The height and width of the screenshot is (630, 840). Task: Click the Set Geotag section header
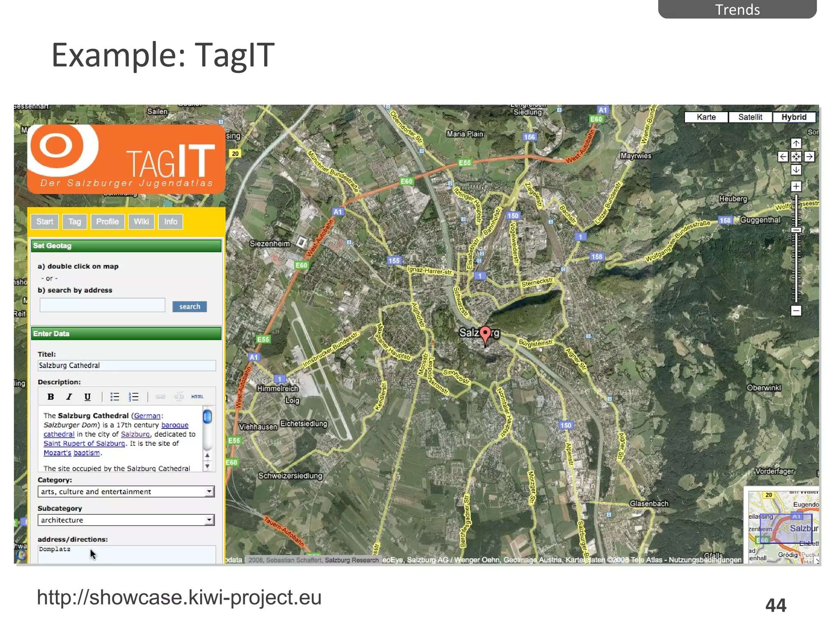[126, 246]
